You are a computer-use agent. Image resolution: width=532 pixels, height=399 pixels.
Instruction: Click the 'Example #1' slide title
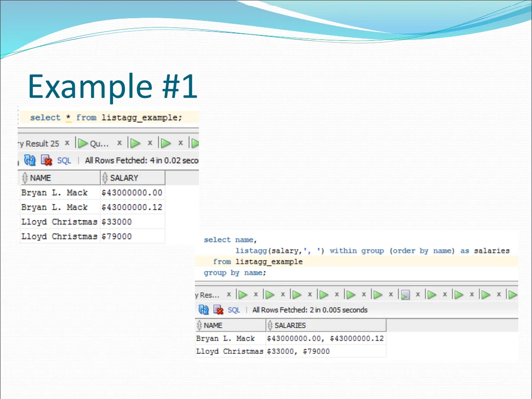(x=113, y=86)
